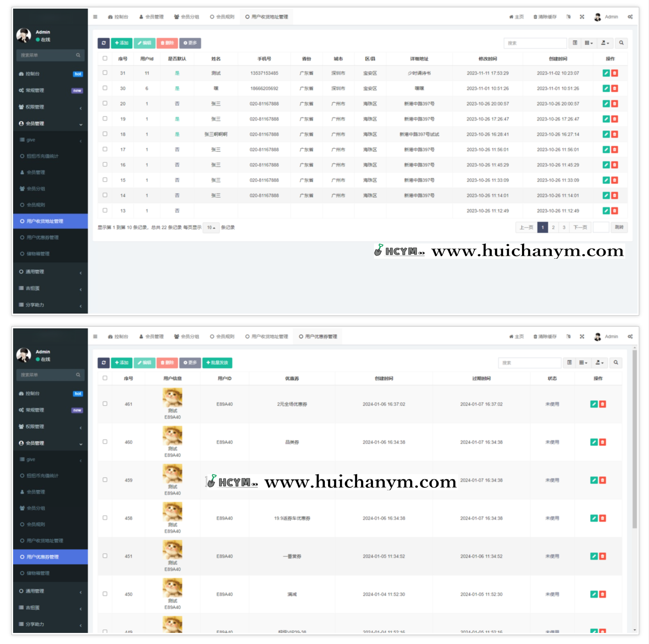Click the delete icon for address row 13
Viewport: 649px width, 644px height.
(x=615, y=211)
